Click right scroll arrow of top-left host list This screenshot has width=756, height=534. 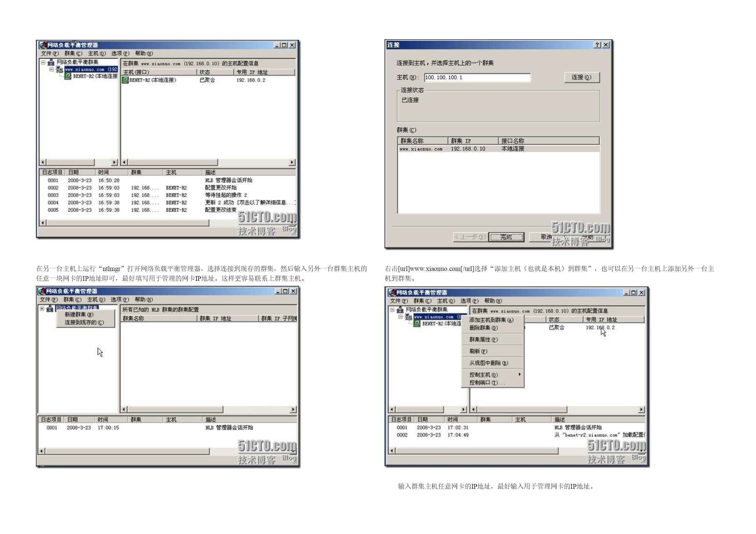(292, 162)
